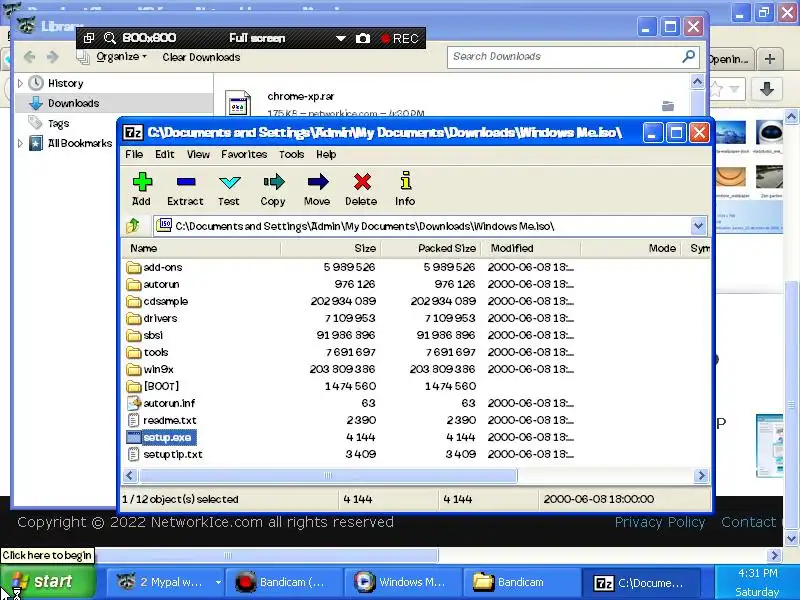The height and width of the screenshot is (600, 800).
Task: Open the Favorites menu
Action: pos(244,154)
